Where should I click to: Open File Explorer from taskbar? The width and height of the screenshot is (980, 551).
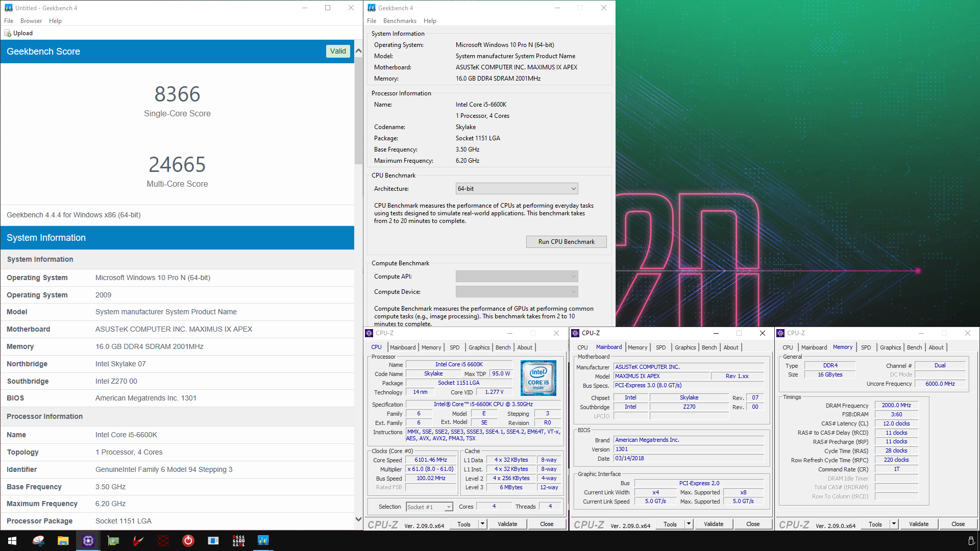coord(63,541)
